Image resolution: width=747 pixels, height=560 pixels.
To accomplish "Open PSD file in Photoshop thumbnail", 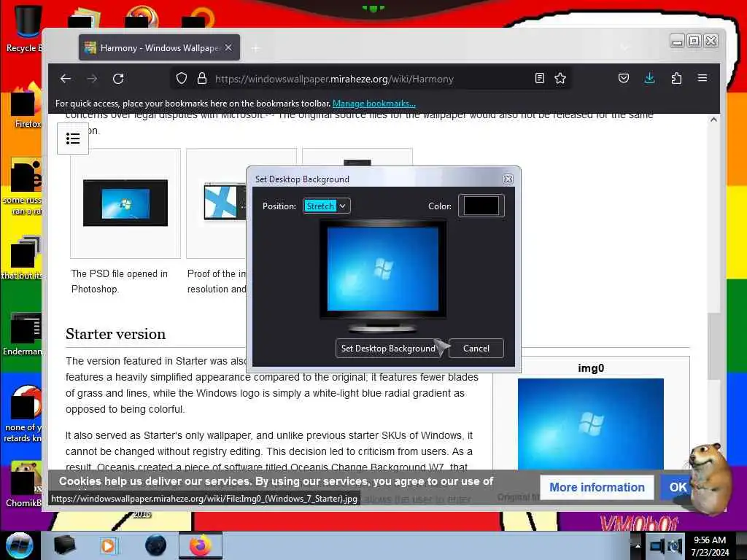I will coord(125,203).
